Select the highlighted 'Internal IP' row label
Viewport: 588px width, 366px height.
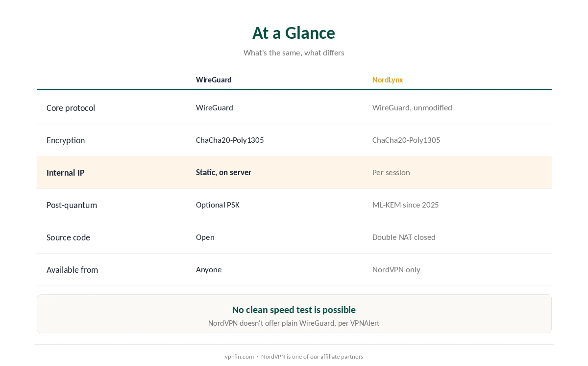pyautogui.click(x=66, y=172)
